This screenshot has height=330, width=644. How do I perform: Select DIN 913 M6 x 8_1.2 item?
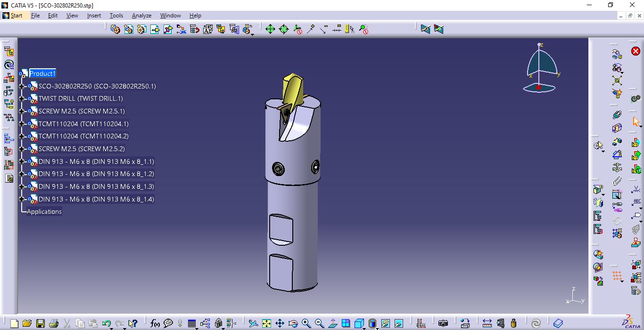click(x=96, y=174)
